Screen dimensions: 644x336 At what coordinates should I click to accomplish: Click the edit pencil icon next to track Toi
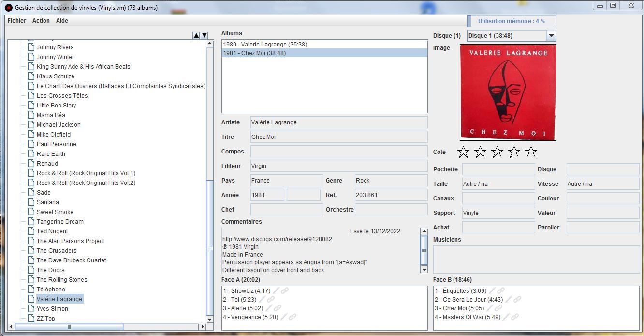coord(263,299)
